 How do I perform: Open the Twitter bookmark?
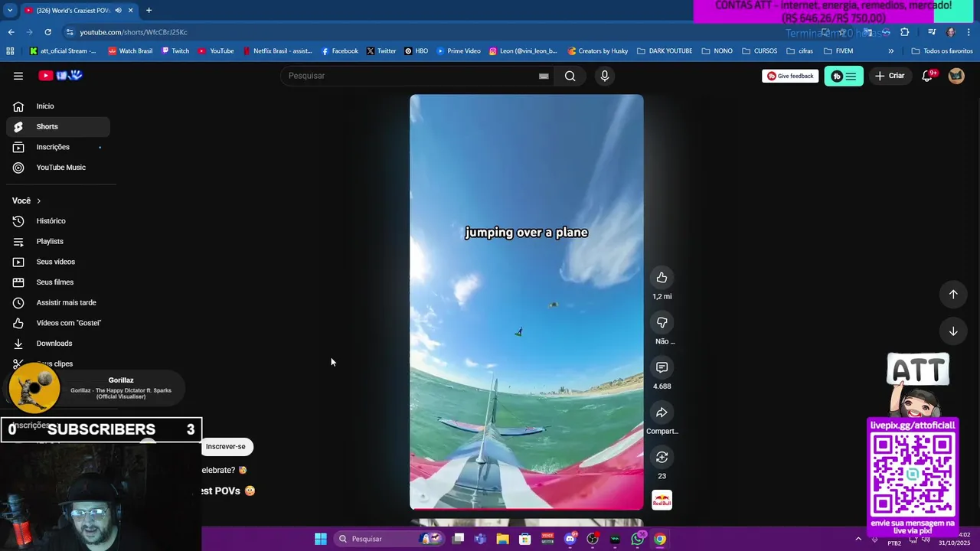point(381,51)
